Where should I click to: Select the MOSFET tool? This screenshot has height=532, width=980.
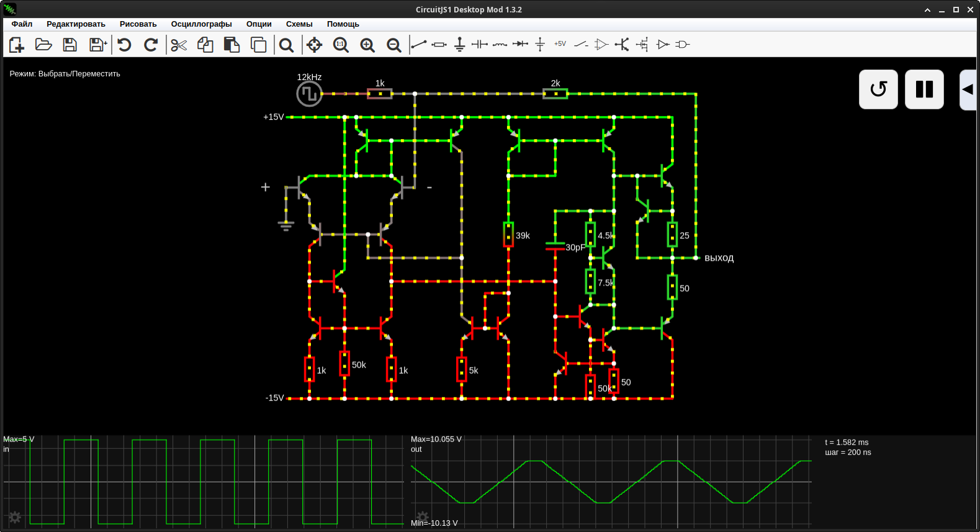coord(642,44)
